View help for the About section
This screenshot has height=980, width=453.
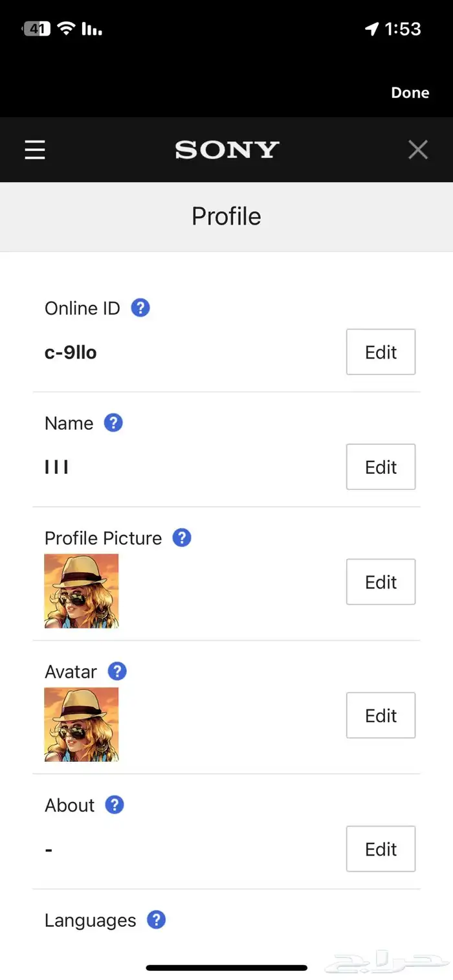[x=114, y=805]
